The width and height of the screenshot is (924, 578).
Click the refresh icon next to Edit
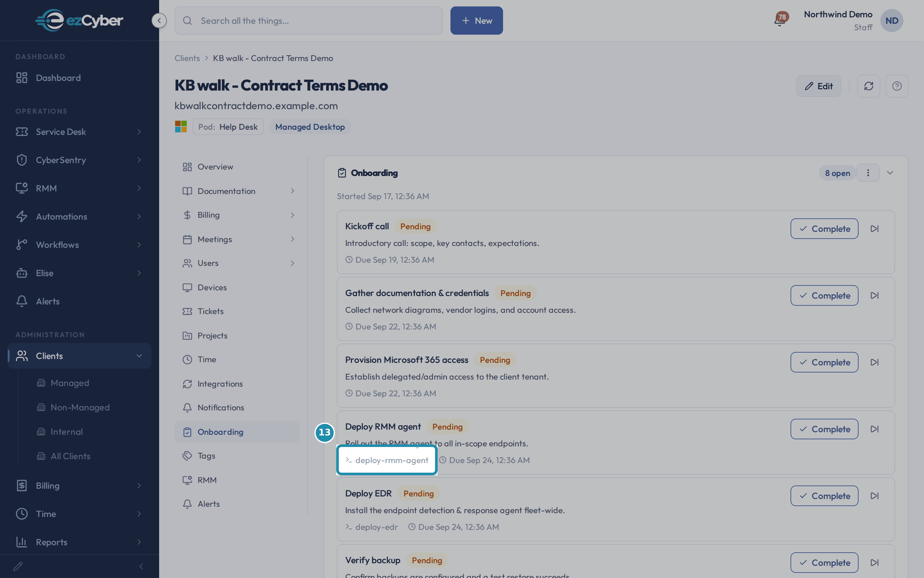868,86
